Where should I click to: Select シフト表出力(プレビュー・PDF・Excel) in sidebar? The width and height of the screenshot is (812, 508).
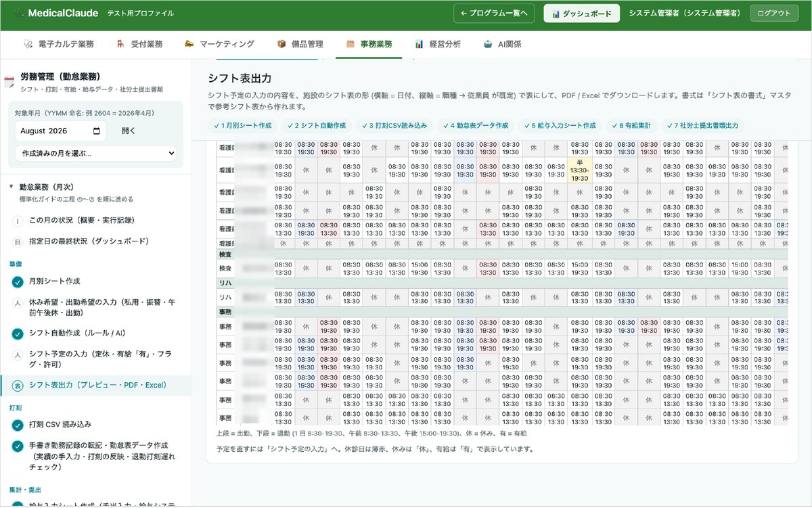point(95,386)
